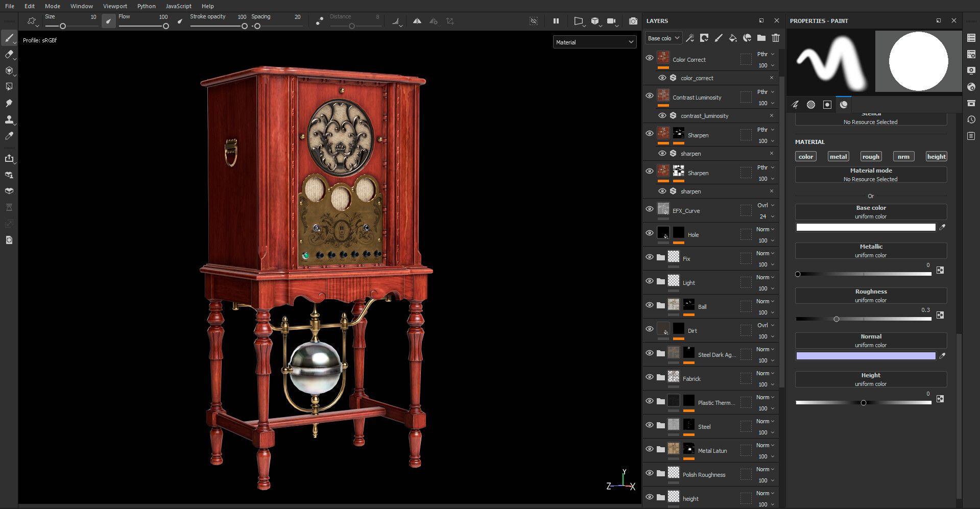The height and width of the screenshot is (509, 980).
Task: Open the Python menu
Action: (146, 6)
